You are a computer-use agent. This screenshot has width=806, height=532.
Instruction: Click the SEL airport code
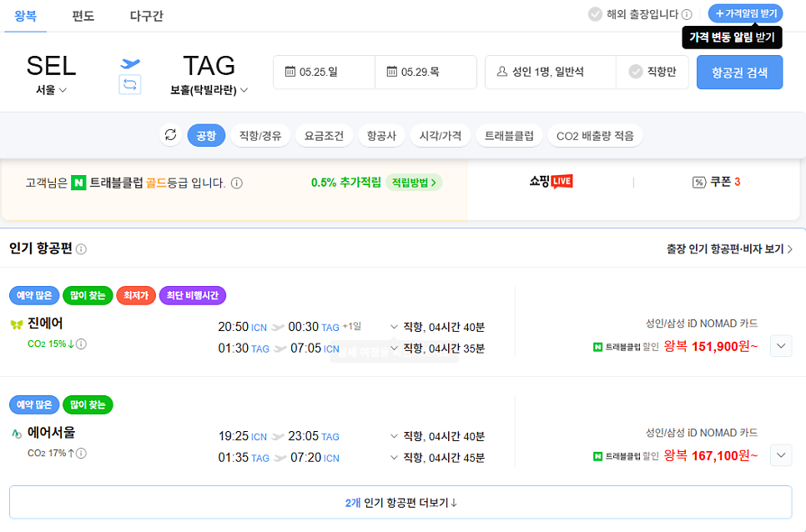click(x=51, y=66)
